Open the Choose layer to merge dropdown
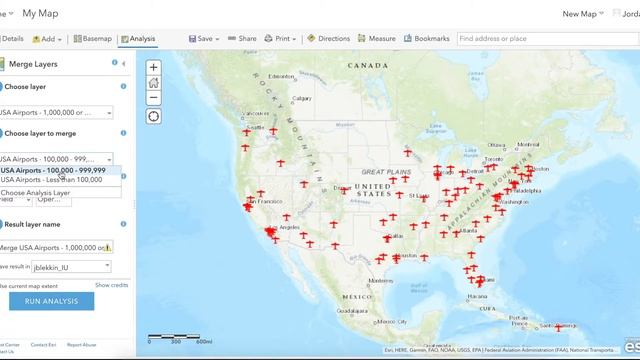 coord(56,159)
